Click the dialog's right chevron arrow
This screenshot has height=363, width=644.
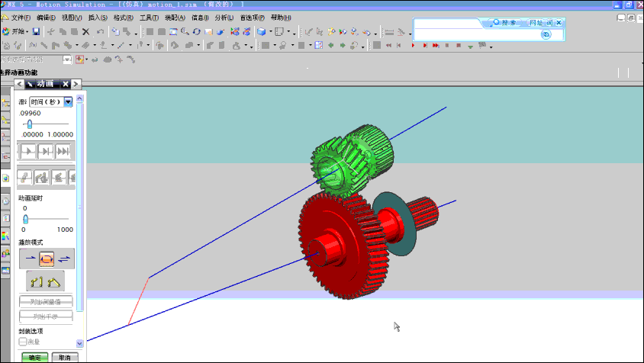(x=76, y=84)
